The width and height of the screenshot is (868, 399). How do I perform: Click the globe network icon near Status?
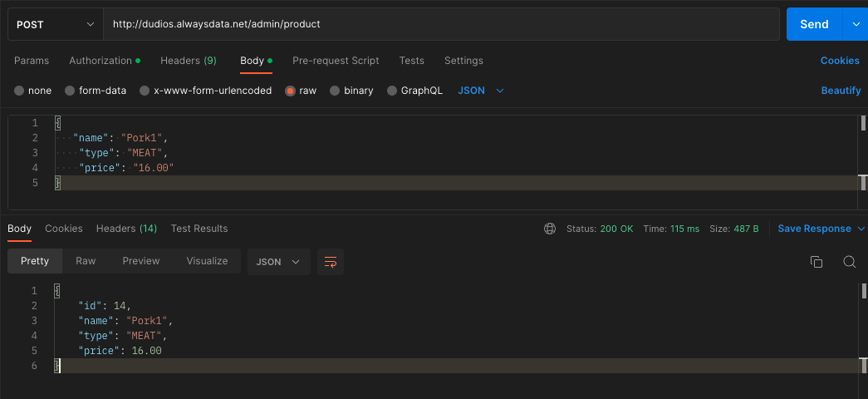pyautogui.click(x=550, y=229)
